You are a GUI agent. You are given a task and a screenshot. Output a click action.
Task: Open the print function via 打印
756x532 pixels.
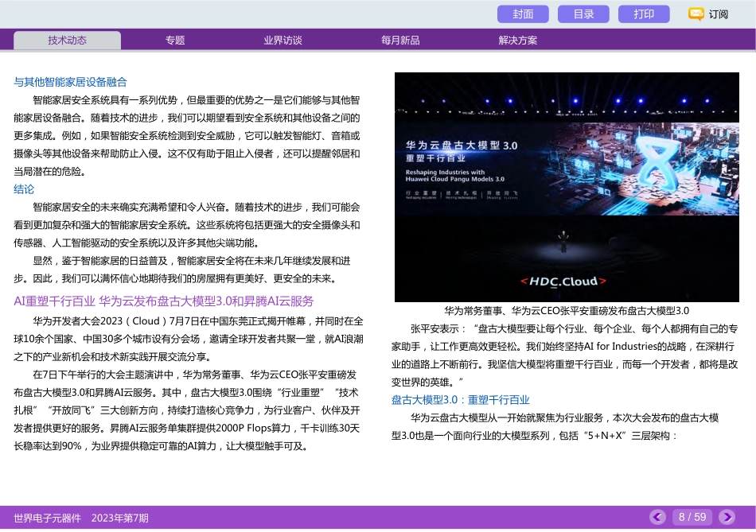pos(643,14)
